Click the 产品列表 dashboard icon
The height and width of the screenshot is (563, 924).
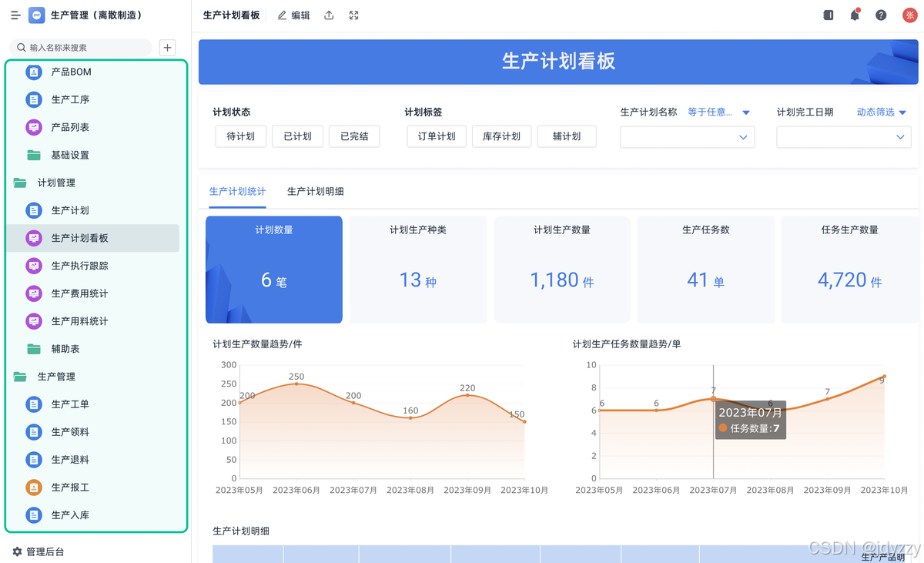[x=34, y=127]
